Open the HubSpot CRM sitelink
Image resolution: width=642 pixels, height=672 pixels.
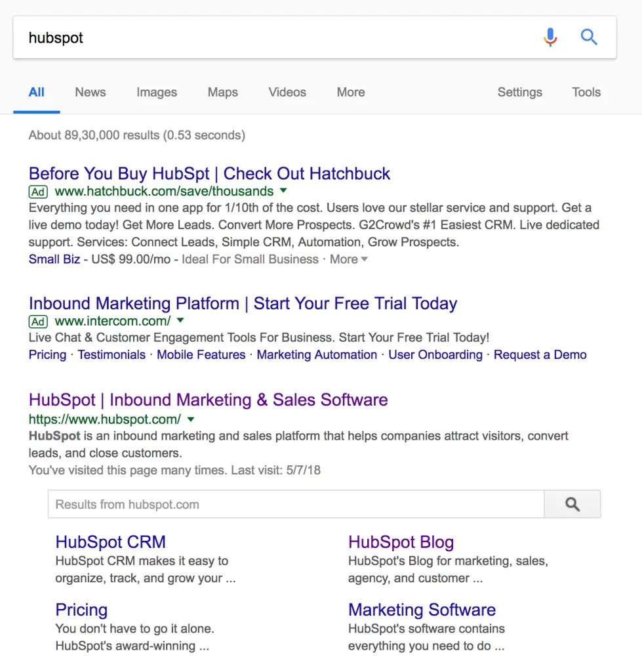click(x=110, y=542)
